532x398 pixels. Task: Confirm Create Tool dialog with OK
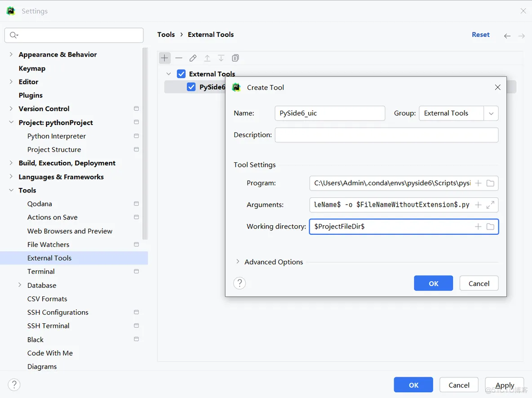tap(433, 283)
